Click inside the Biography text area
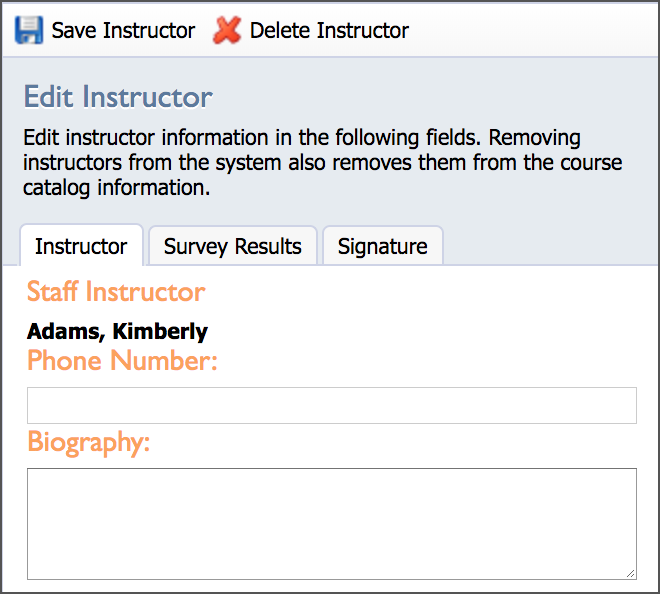The width and height of the screenshot is (660, 594). pos(332,524)
